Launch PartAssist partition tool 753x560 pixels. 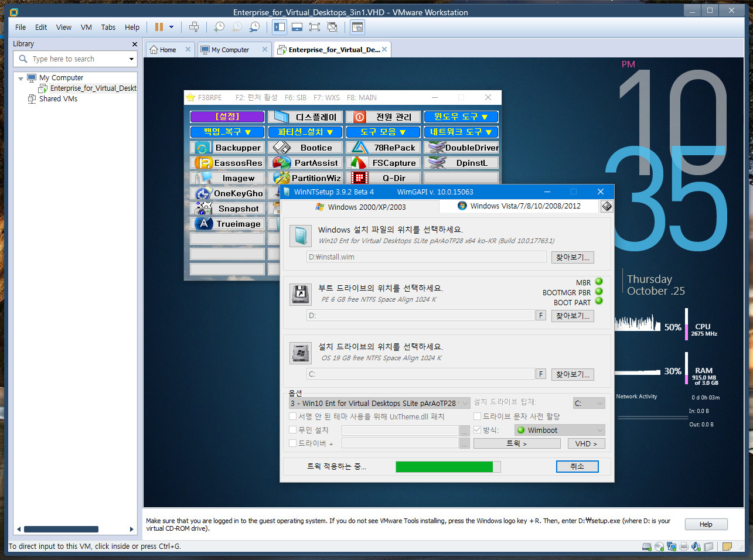pos(305,163)
